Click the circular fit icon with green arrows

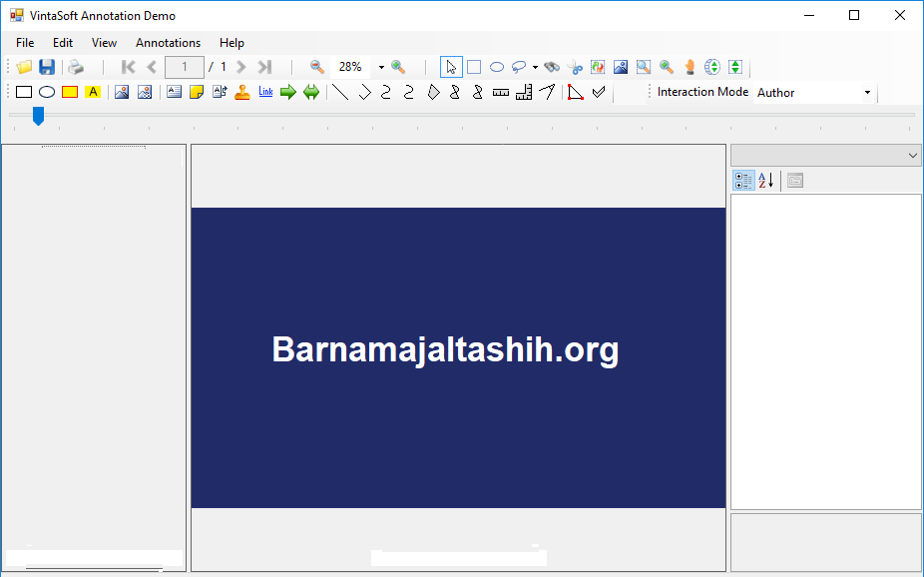pos(712,67)
